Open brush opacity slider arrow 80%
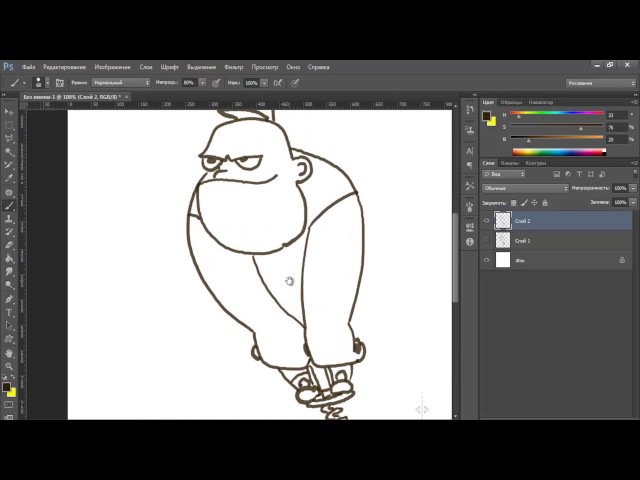The width and height of the screenshot is (640, 480). tap(202, 83)
